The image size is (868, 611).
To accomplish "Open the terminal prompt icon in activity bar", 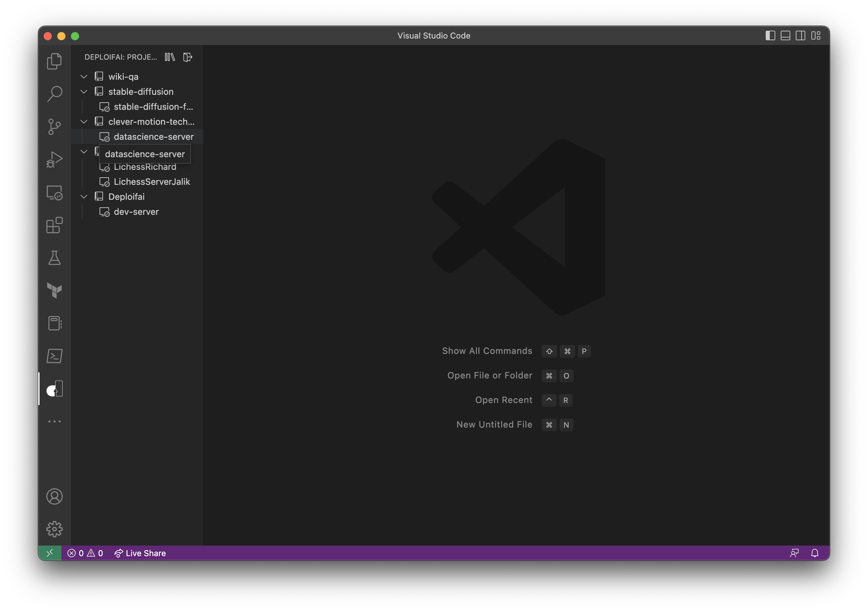I will coord(55,356).
